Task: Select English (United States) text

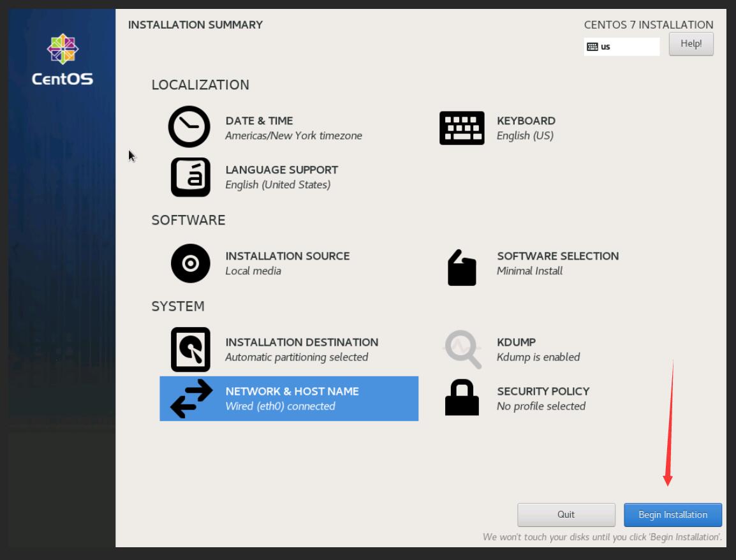Action: (278, 184)
